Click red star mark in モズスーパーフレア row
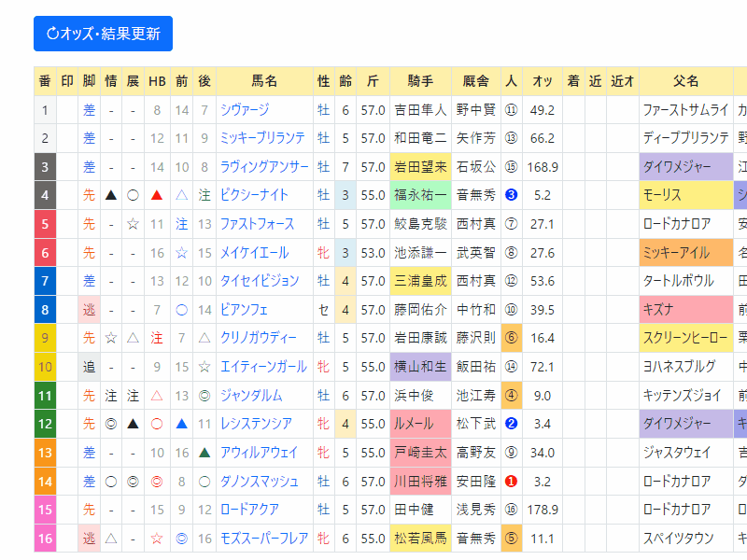The height and width of the screenshot is (560, 747). [157, 539]
